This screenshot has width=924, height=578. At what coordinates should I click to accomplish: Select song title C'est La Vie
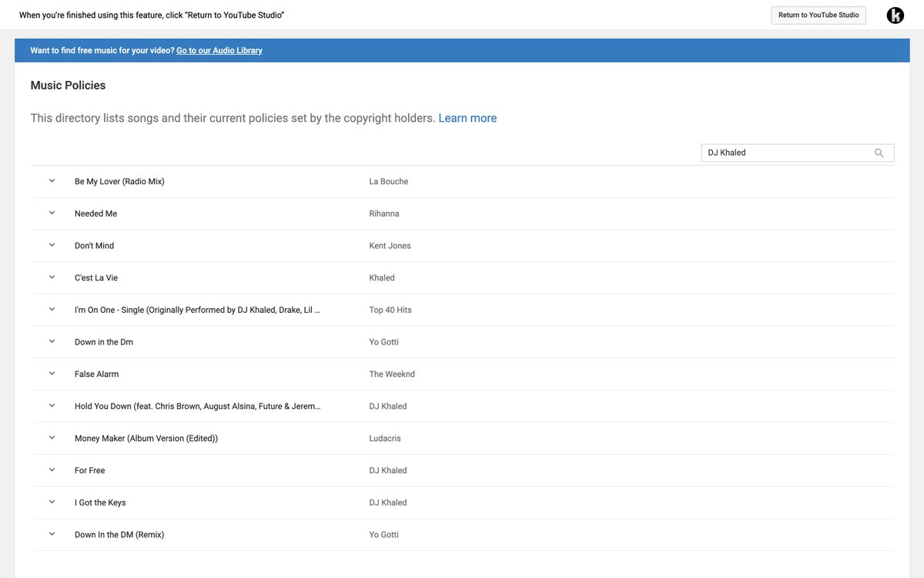[96, 278]
